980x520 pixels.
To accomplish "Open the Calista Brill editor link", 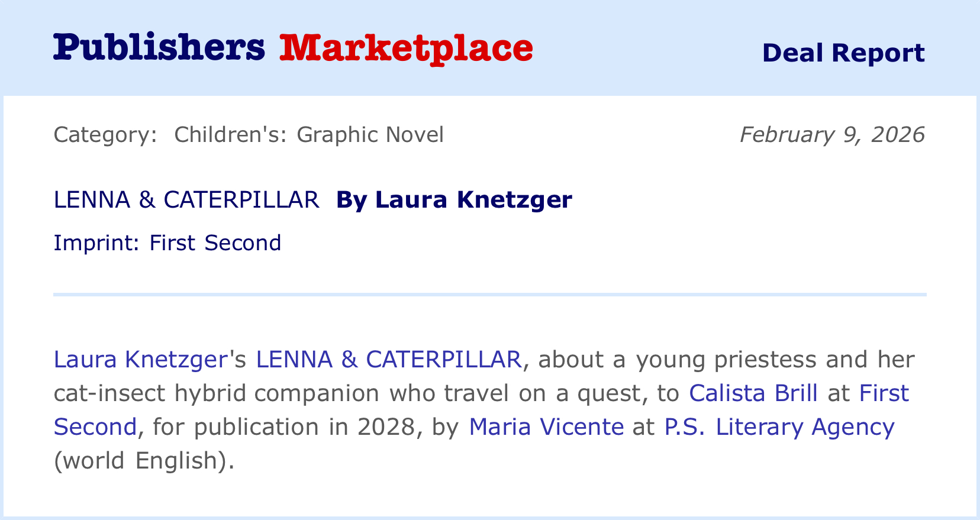I will click(x=753, y=393).
